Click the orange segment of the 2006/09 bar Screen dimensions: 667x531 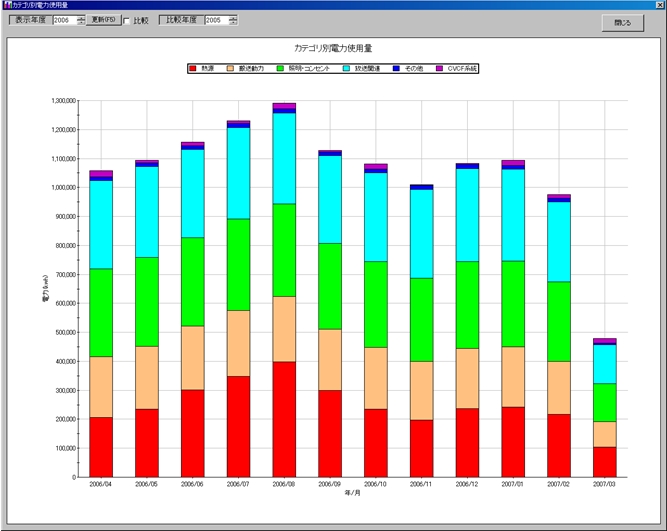point(330,360)
